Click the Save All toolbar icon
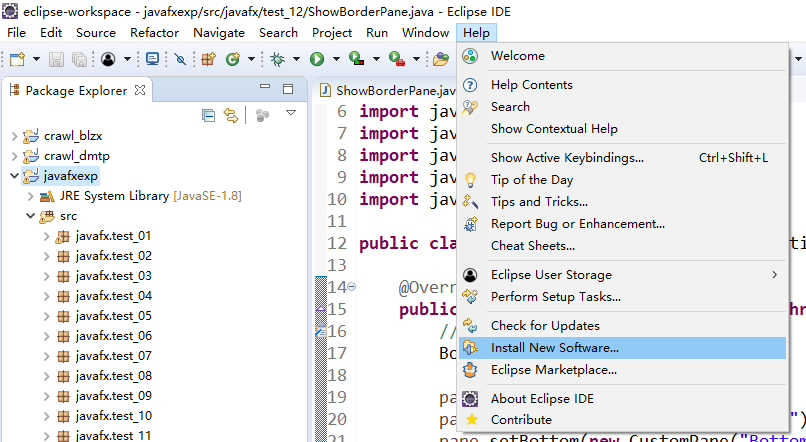 coord(79,59)
